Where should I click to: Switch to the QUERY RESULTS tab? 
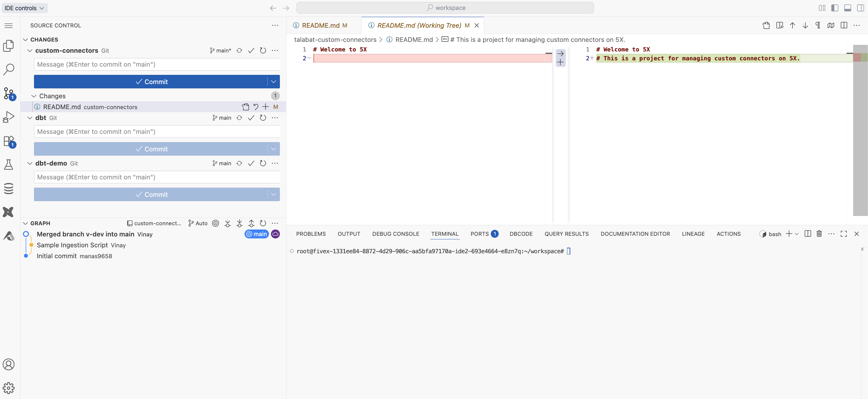pos(566,234)
